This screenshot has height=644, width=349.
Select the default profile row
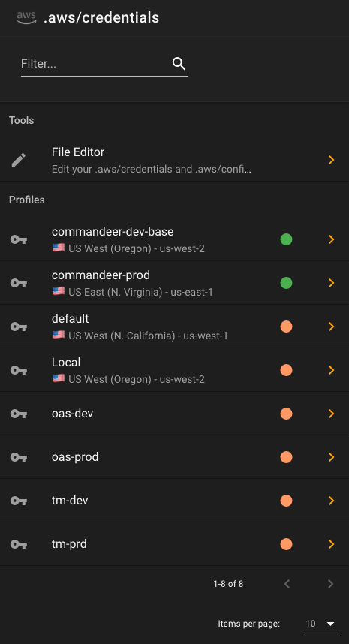pos(174,327)
